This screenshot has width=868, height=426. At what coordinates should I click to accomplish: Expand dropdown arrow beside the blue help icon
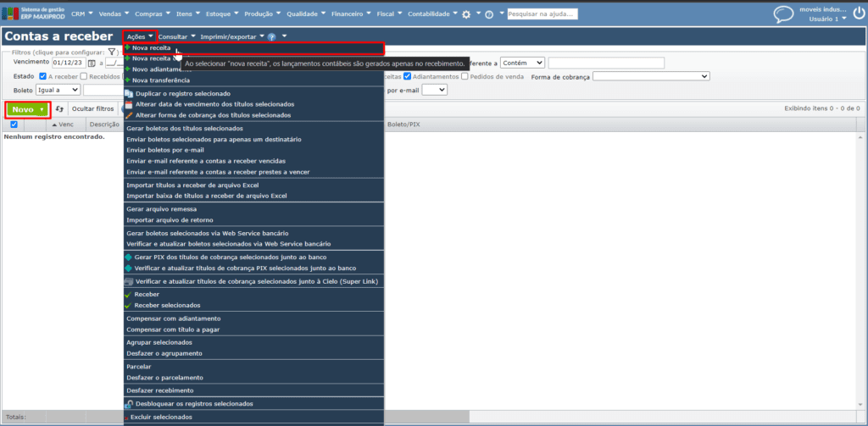coord(284,36)
